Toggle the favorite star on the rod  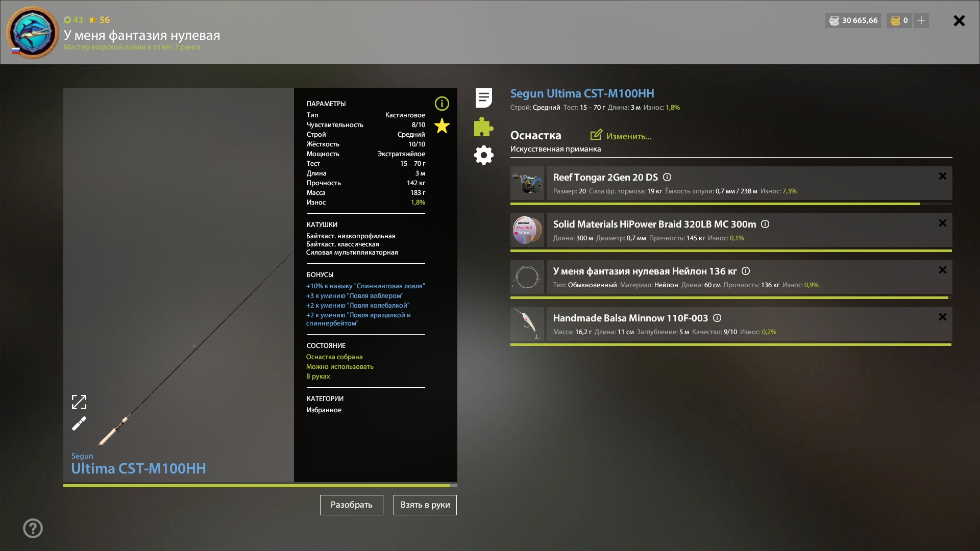[442, 126]
